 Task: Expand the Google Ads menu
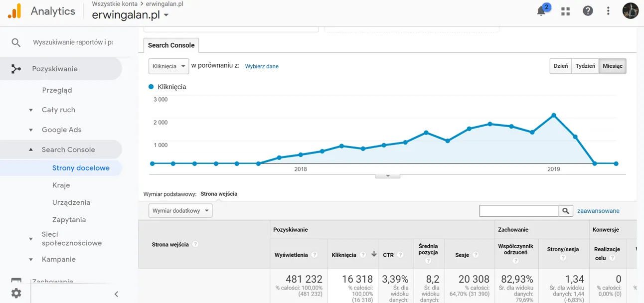click(31, 130)
